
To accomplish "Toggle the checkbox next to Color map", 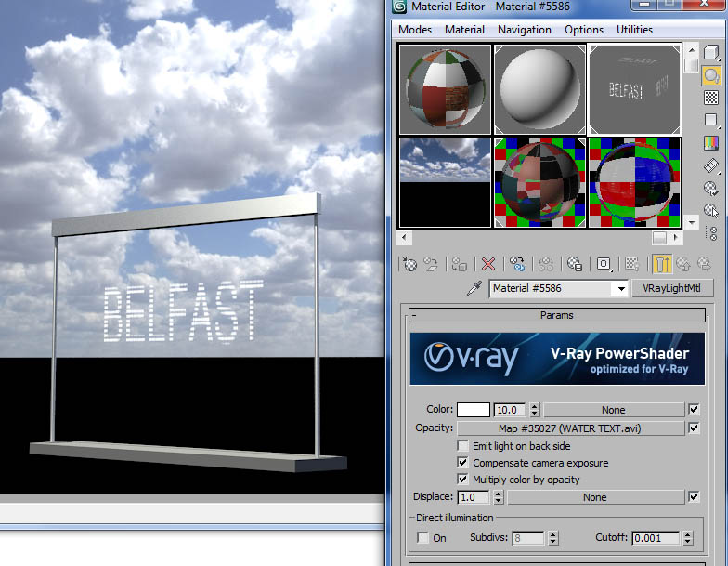I will (694, 409).
